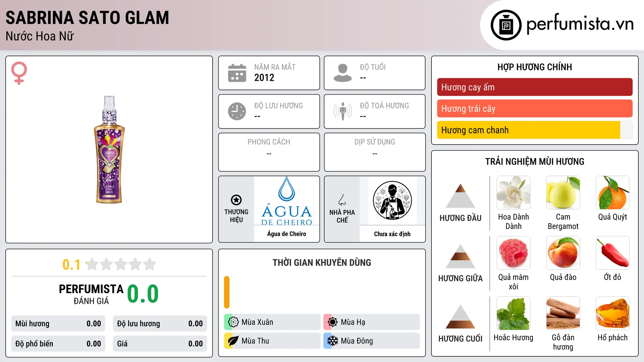
Task: Open the Hoa Dành Dành note image
Action: (514, 193)
